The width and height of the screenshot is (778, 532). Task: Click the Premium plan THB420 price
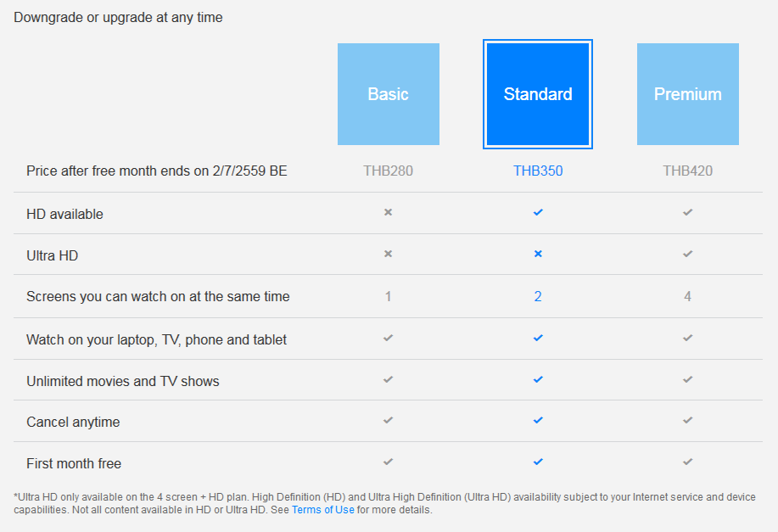(687, 171)
